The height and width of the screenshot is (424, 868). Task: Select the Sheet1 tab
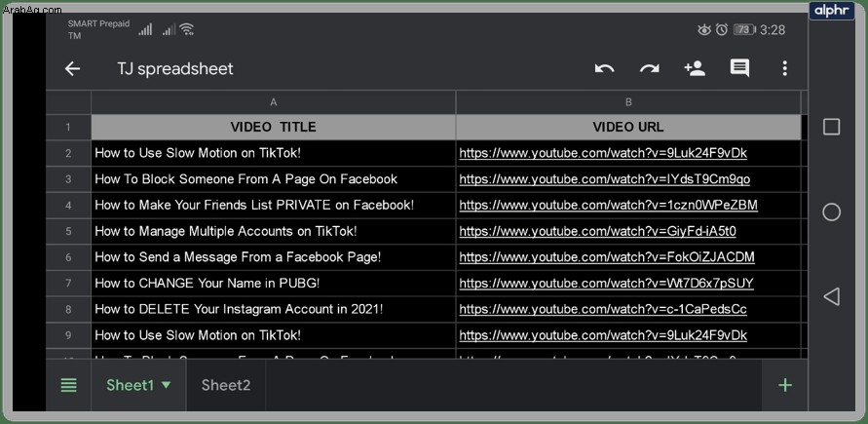131,385
